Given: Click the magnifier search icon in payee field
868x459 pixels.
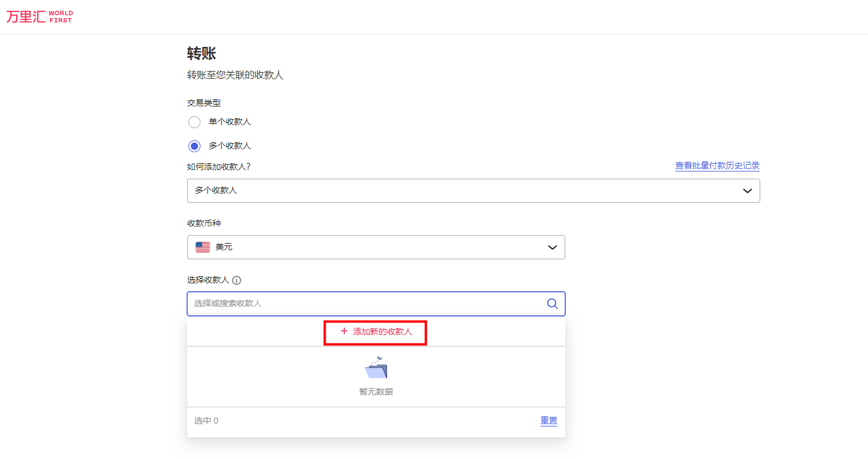Looking at the screenshot, I should pyautogui.click(x=552, y=304).
